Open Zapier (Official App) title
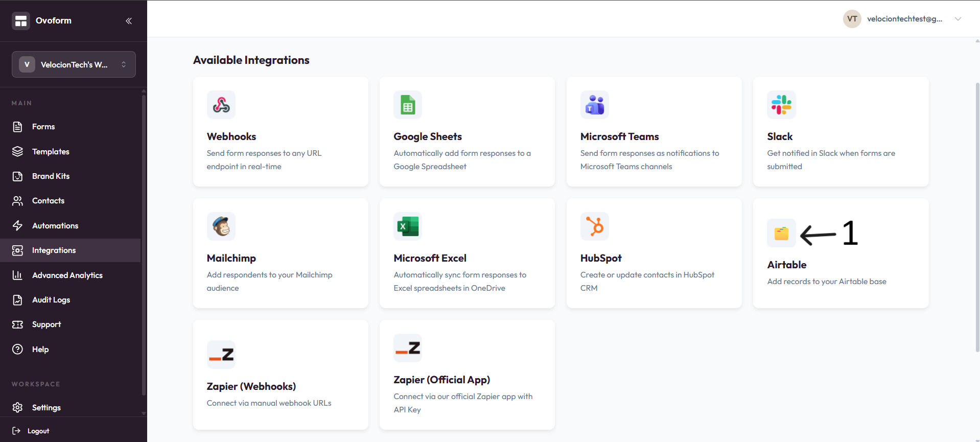Viewport: 980px width, 442px height. click(x=442, y=380)
